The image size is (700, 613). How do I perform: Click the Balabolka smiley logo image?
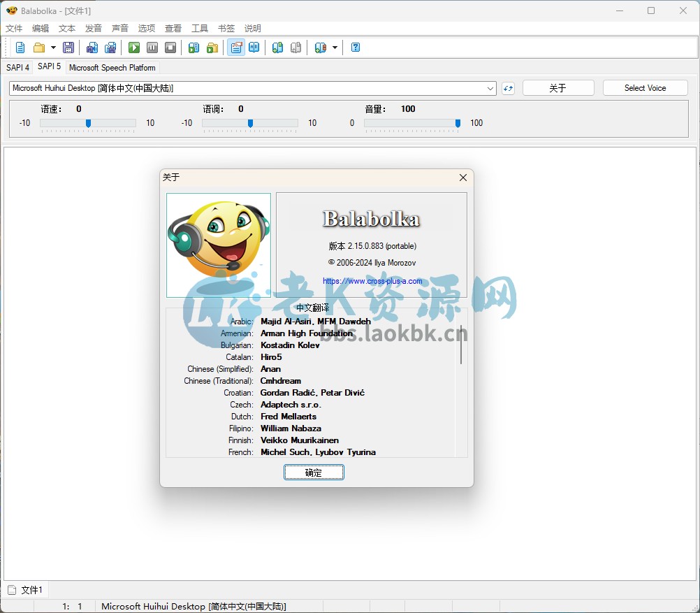(218, 245)
